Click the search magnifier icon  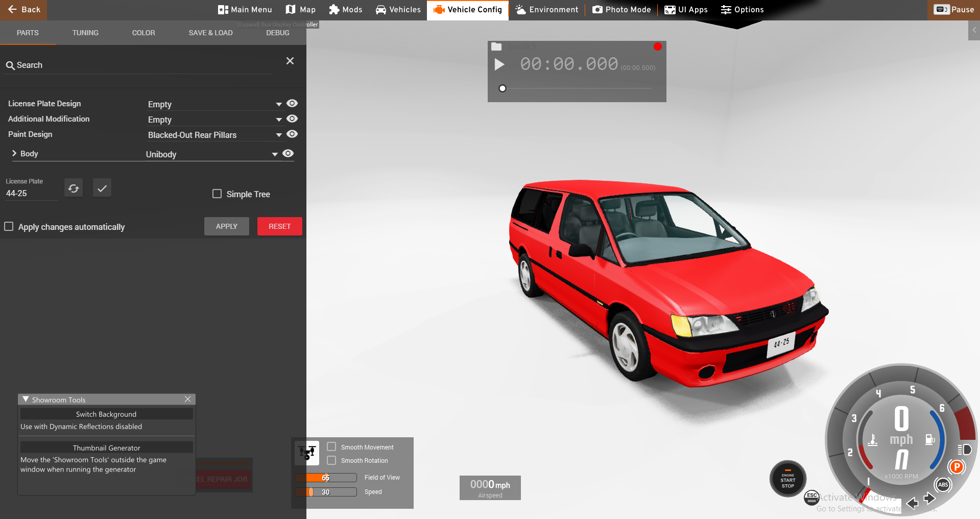10,65
